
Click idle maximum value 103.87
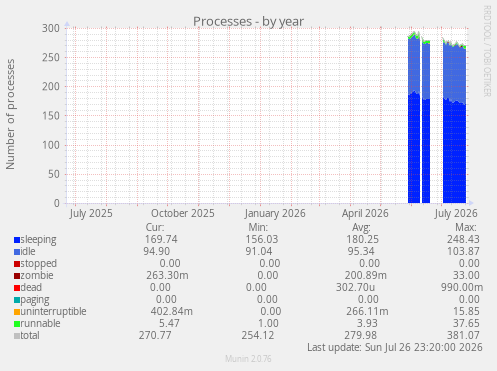(x=463, y=251)
